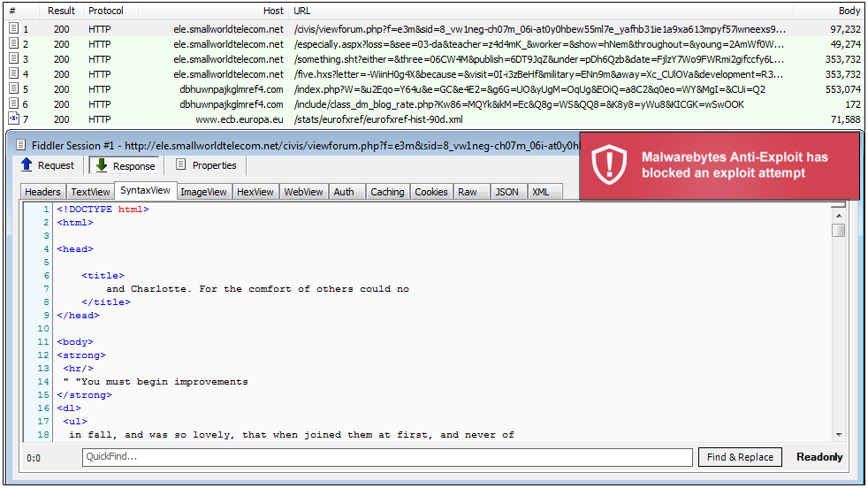Click the XML file icon of session 7
The image size is (868, 488).
[x=13, y=118]
